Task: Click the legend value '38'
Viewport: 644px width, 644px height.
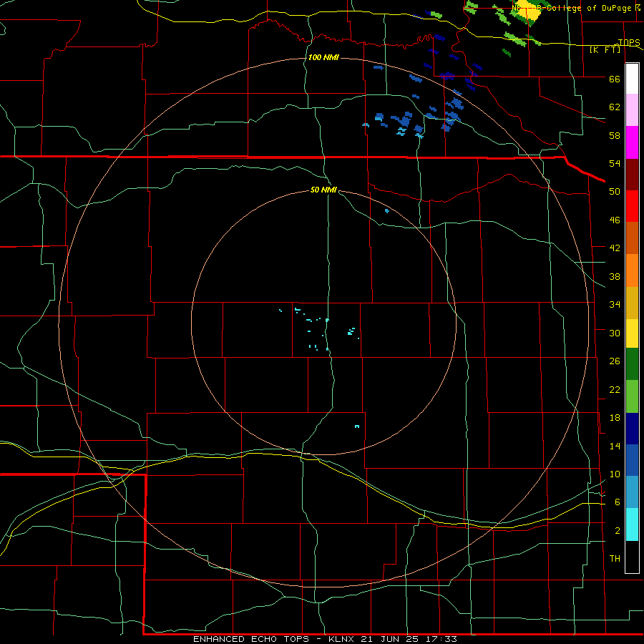Action: 615,276
